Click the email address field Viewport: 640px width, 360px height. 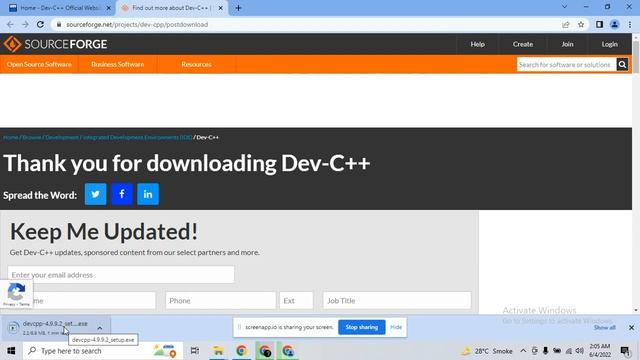(x=121, y=275)
